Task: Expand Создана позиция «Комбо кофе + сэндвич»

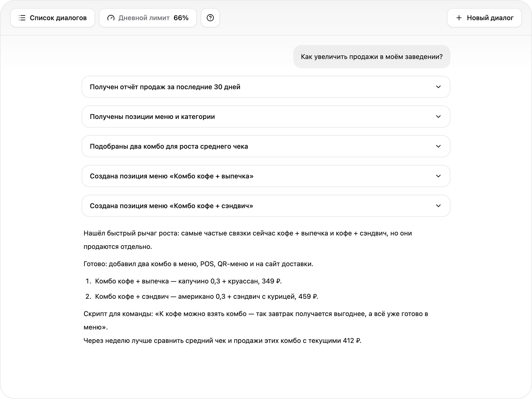Action: pos(266,206)
